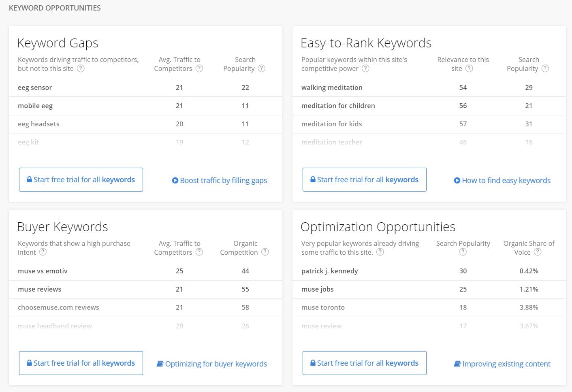Select the faded 'eeg kit' keyword

click(x=28, y=142)
